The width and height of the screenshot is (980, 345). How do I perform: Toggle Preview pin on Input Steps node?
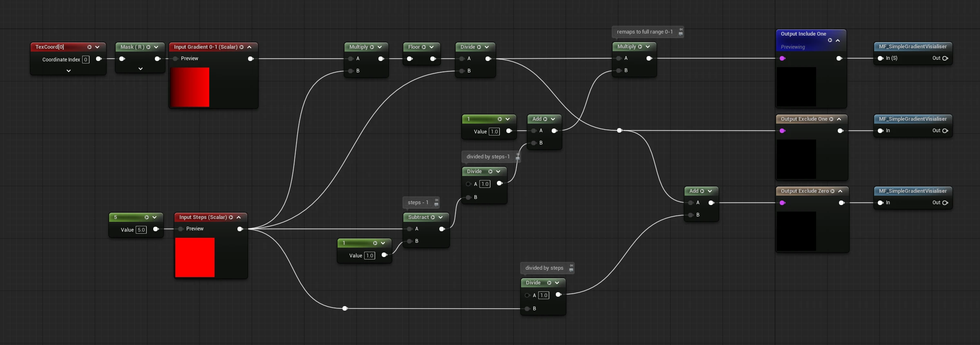pyautogui.click(x=181, y=229)
